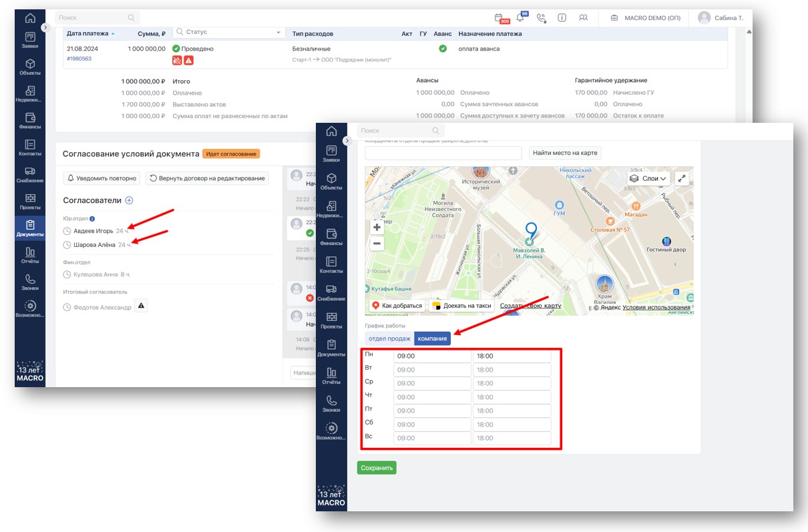Click warning triangle next to Федотов Александр
The image size is (808, 532).
(141, 306)
